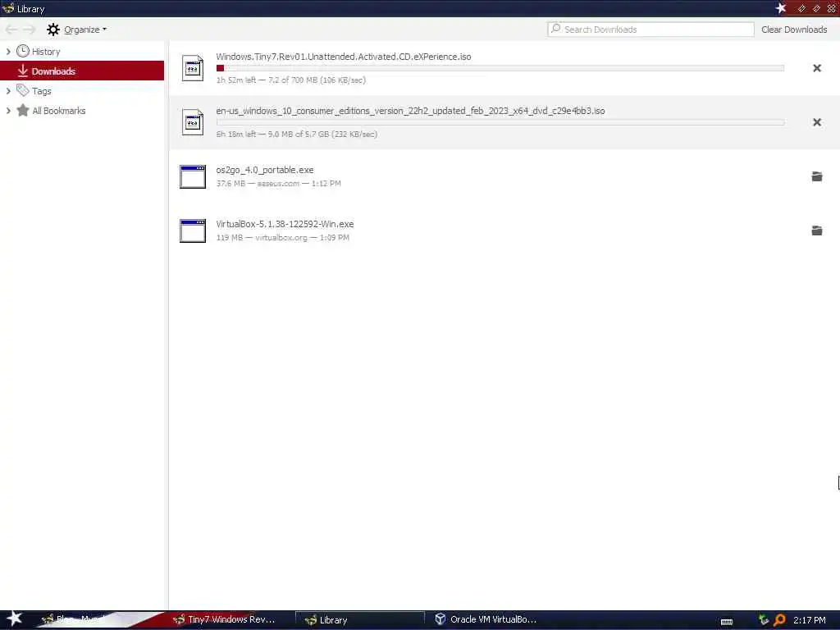The height and width of the screenshot is (630, 840).
Task: Select the Windows.Tiny7.Rev01 file name
Action: tap(344, 57)
